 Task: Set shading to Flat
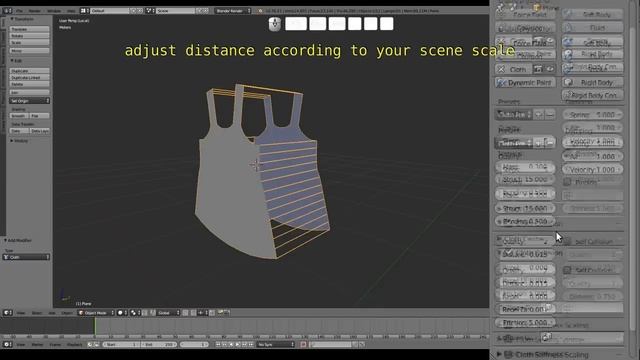pos(40,116)
